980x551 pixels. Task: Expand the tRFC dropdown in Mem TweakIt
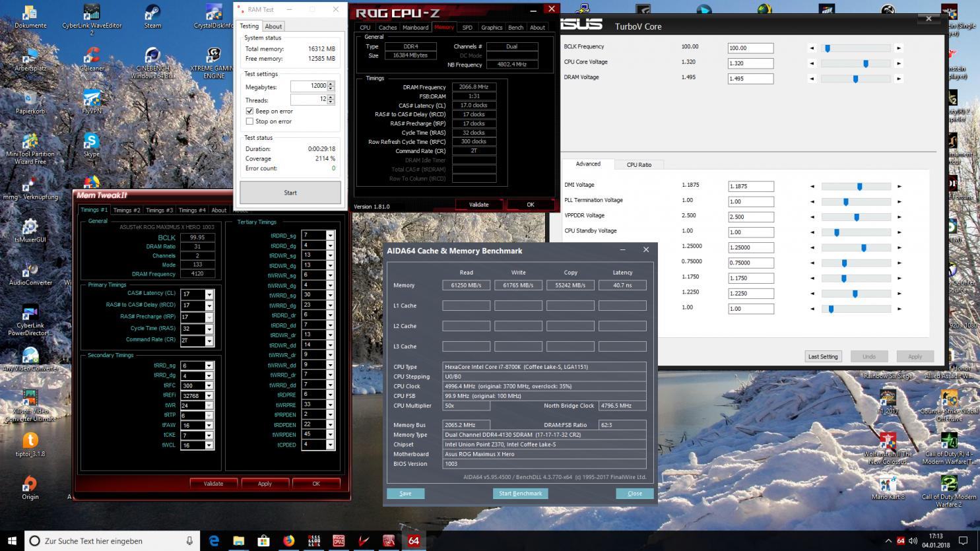coord(209,385)
